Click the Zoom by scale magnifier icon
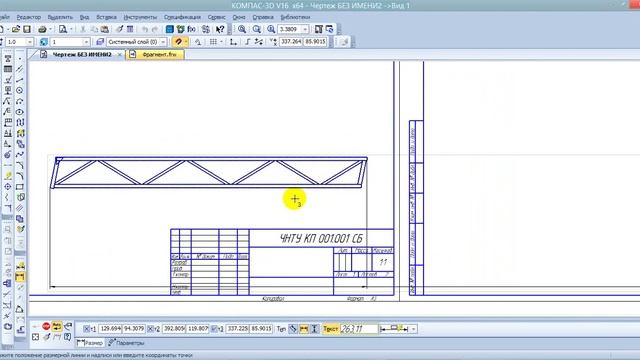 (x=271, y=29)
